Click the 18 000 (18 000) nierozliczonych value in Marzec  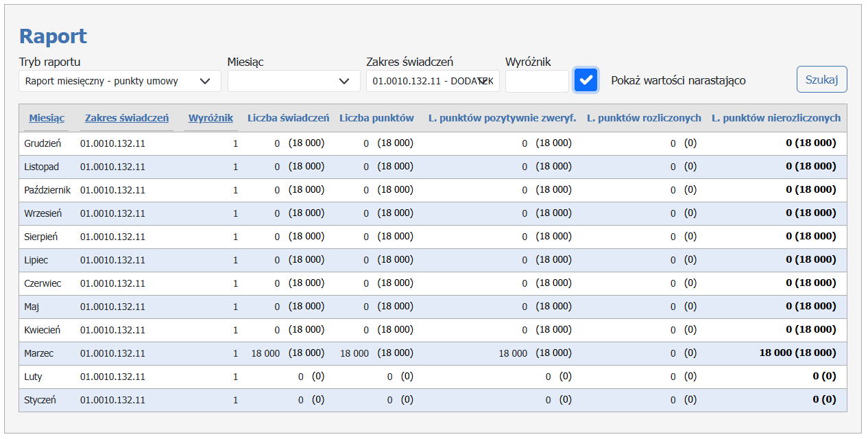tap(797, 353)
